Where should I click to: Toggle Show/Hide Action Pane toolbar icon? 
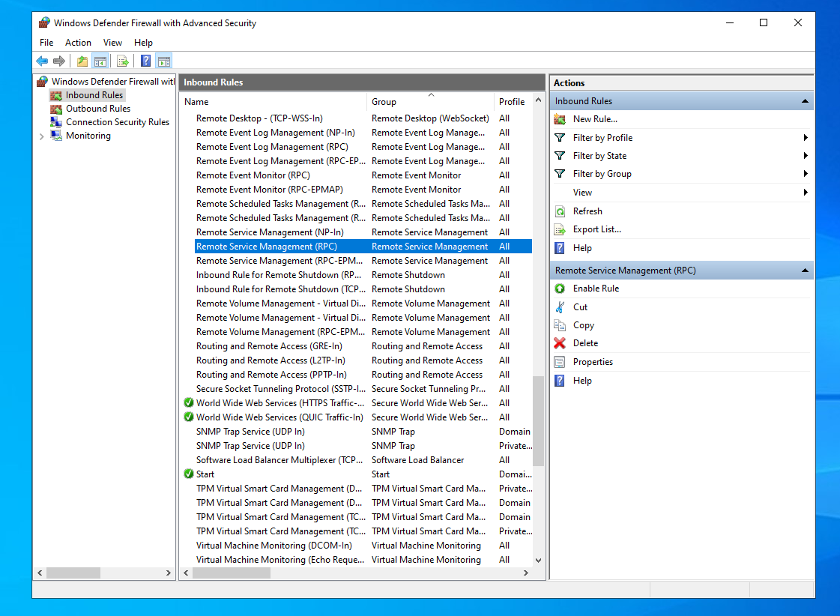coord(164,61)
